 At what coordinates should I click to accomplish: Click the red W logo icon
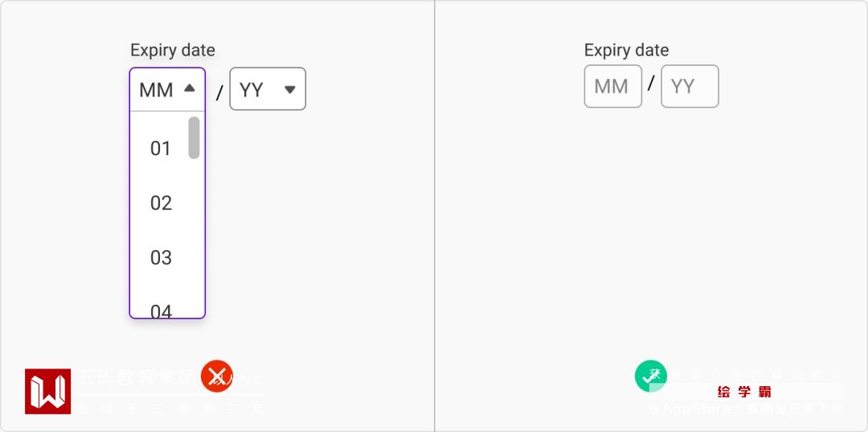(47, 391)
